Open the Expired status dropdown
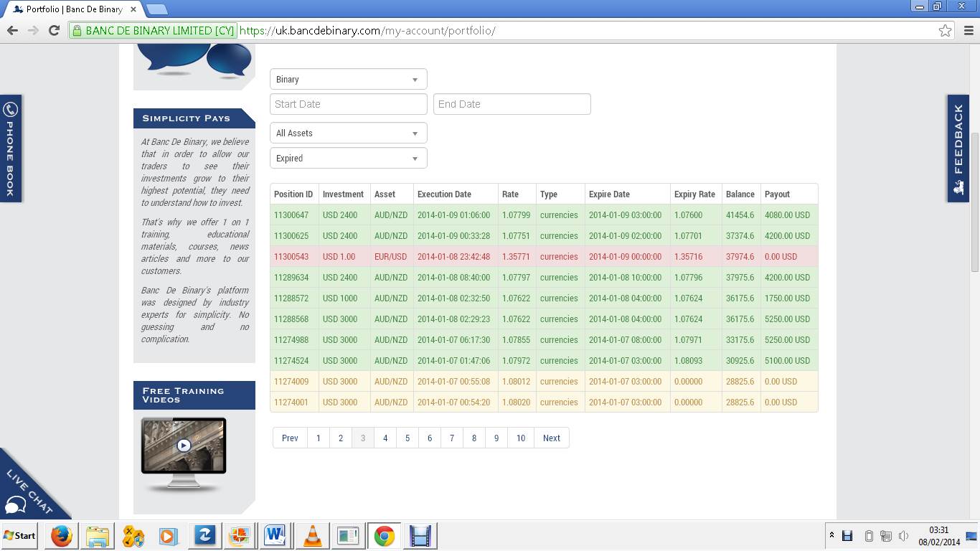This screenshot has height=551, width=980. pyautogui.click(x=348, y=158)
